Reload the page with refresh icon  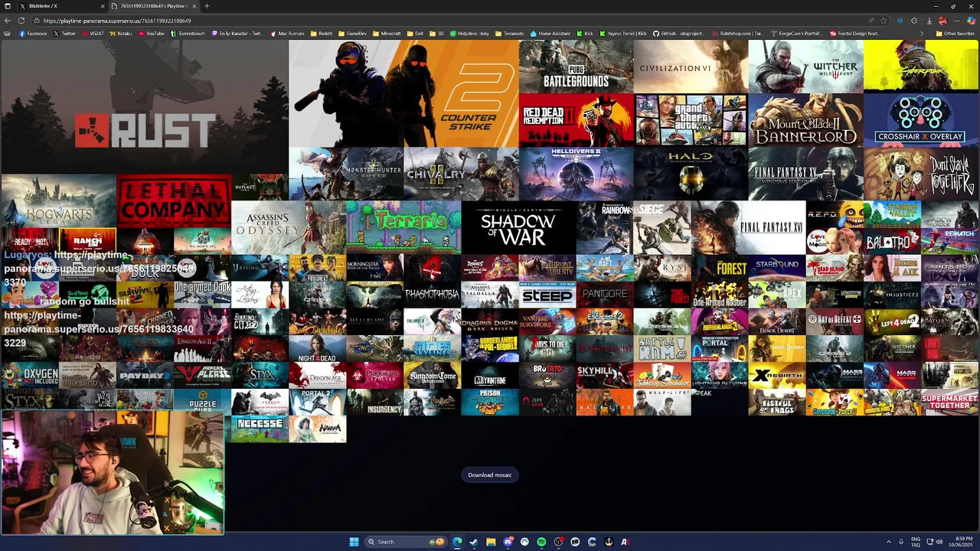(x=21, y=21)
